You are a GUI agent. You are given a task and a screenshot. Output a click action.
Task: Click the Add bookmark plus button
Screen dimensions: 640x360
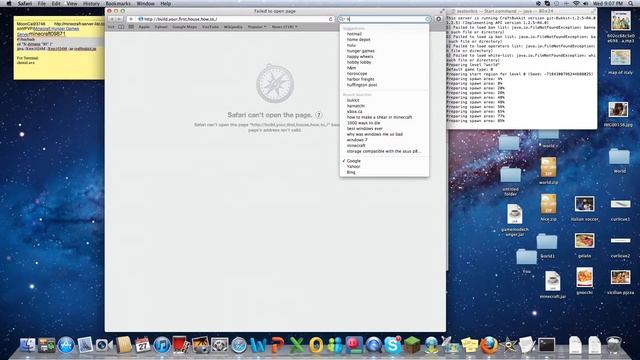pyautogui.click(x=131, y=19)
